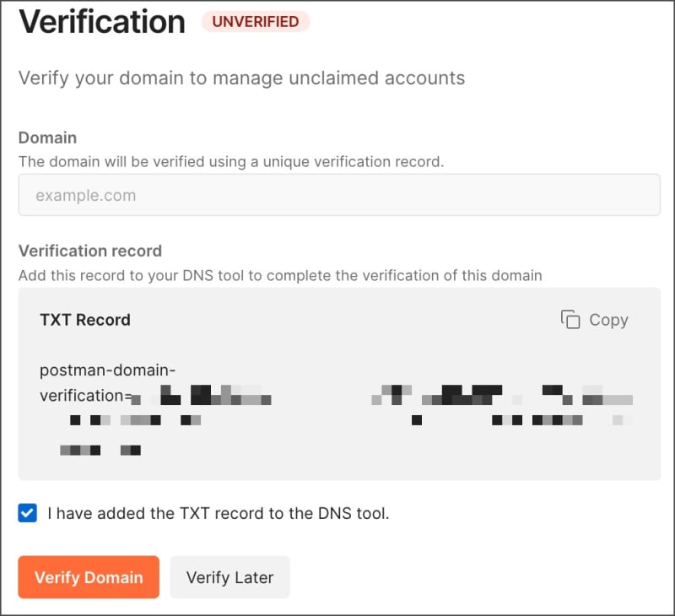Click the Verify Later secondary button

229,577
